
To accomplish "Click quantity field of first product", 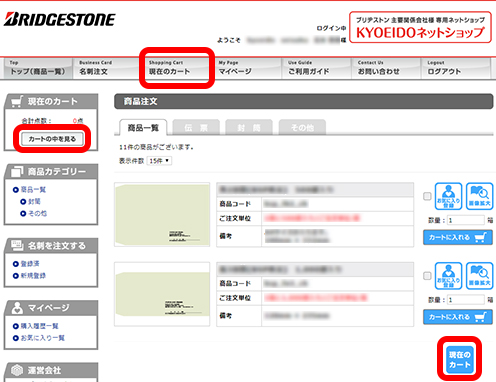I will (x=466, y=220).
